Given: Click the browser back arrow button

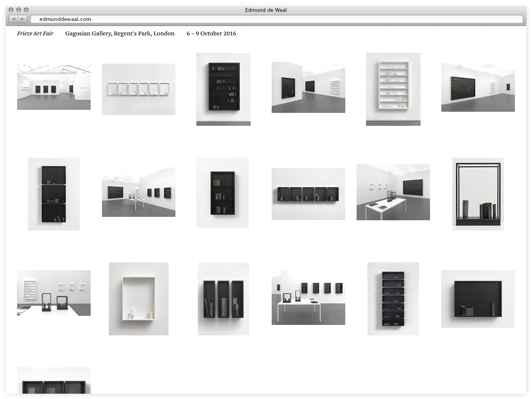Looking at the screenshot, I should coord(14,19).
